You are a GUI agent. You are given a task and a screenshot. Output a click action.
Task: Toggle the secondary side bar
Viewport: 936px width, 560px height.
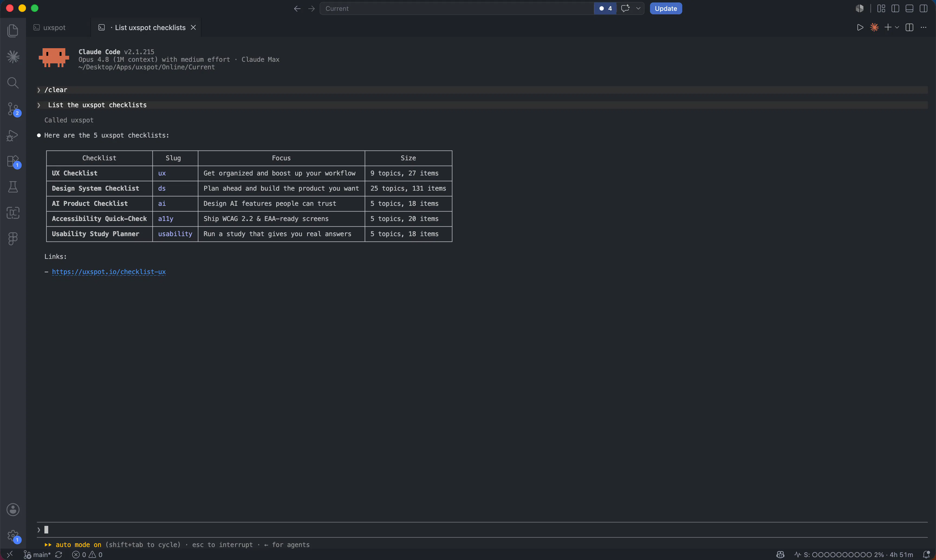click(924, 8)
